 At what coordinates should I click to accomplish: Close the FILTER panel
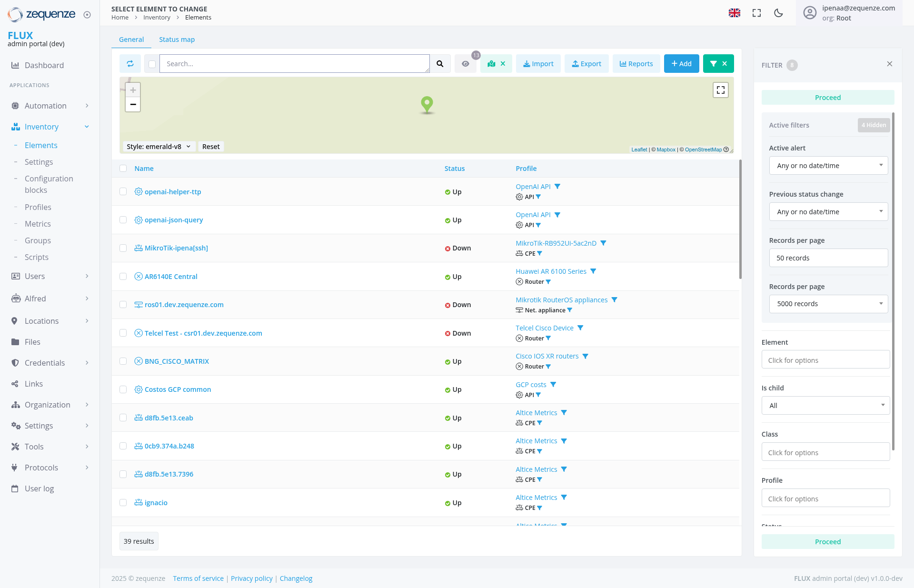tap(890, 64)
